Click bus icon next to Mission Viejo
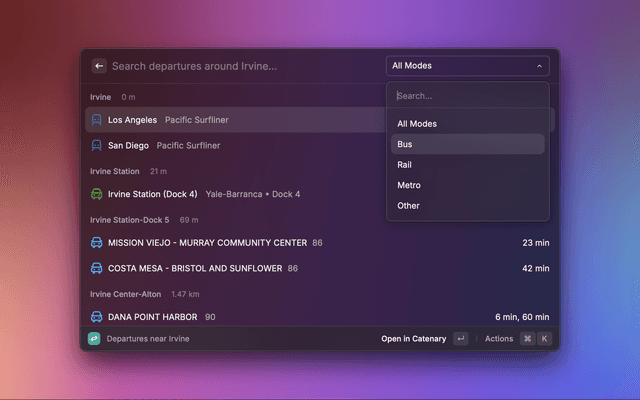The width and height of the screenshot is (640, 400). click(x=96, y=243)
